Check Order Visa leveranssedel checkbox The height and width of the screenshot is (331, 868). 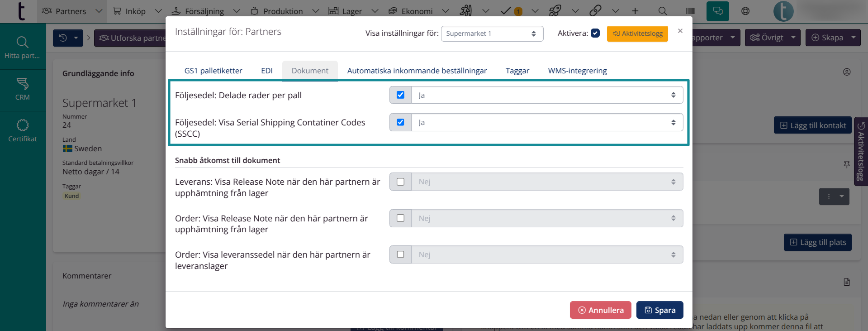(x=400, y=254)
